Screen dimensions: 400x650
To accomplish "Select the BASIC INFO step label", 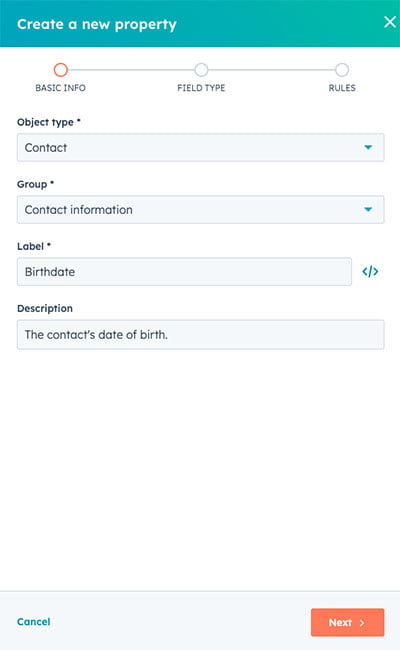I will (61, 88).
